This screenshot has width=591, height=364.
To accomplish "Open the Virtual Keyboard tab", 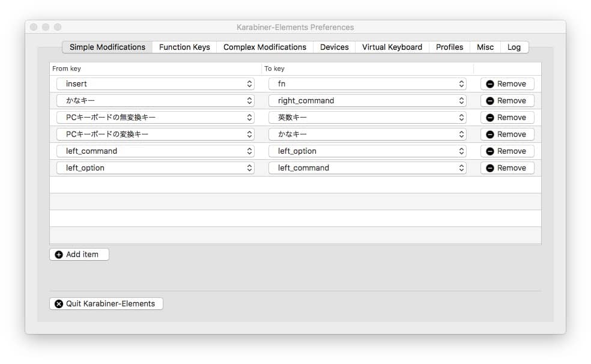I will pyautogui.click(x=392, y=47).
